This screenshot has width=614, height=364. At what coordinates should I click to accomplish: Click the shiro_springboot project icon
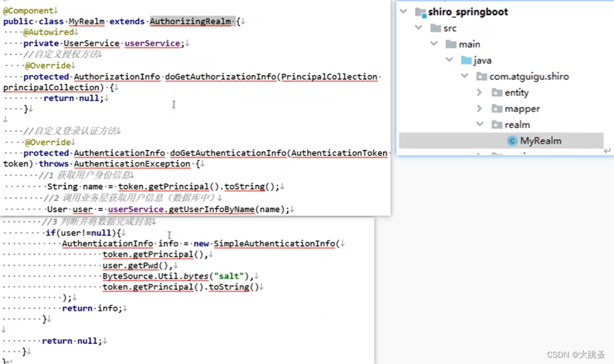421,12
